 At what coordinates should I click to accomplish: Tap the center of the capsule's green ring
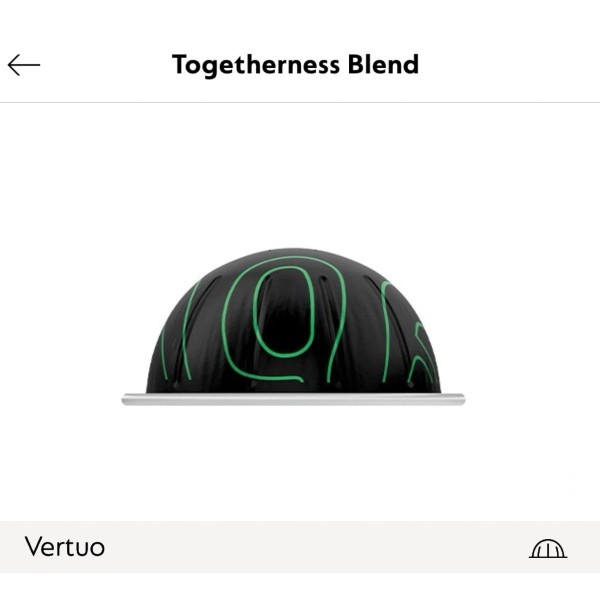(285, 312)
